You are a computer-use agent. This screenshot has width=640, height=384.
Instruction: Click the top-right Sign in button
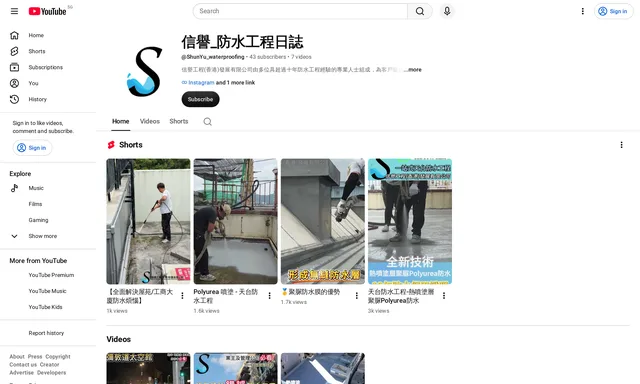[x=613, y=11]
